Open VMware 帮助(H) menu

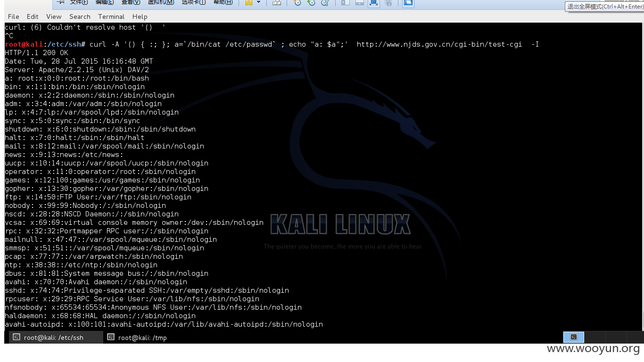pyautogui.click(x=223, y=2)
